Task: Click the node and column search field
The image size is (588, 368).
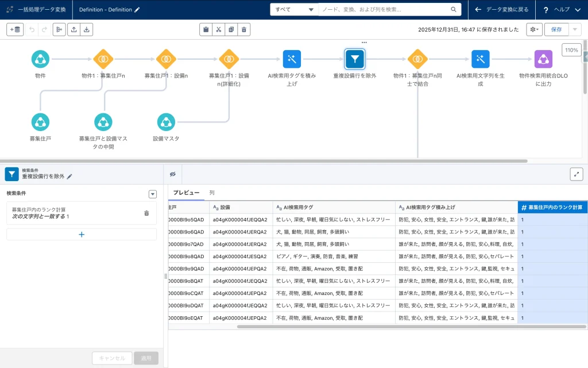Action: [x=385, y=10]
